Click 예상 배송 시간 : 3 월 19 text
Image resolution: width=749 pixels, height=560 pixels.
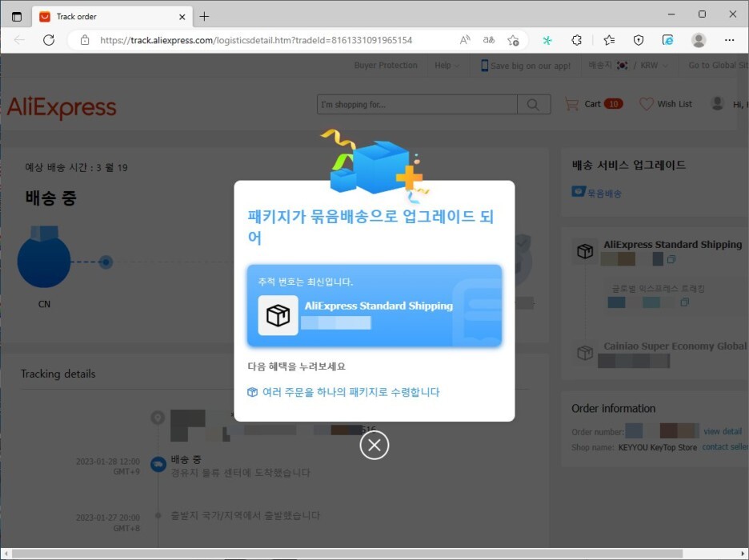[77, 167]
